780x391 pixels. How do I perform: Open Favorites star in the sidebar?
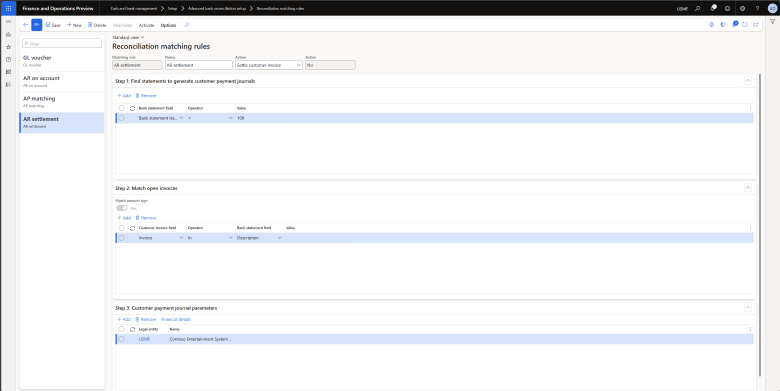tap(8, 47)
